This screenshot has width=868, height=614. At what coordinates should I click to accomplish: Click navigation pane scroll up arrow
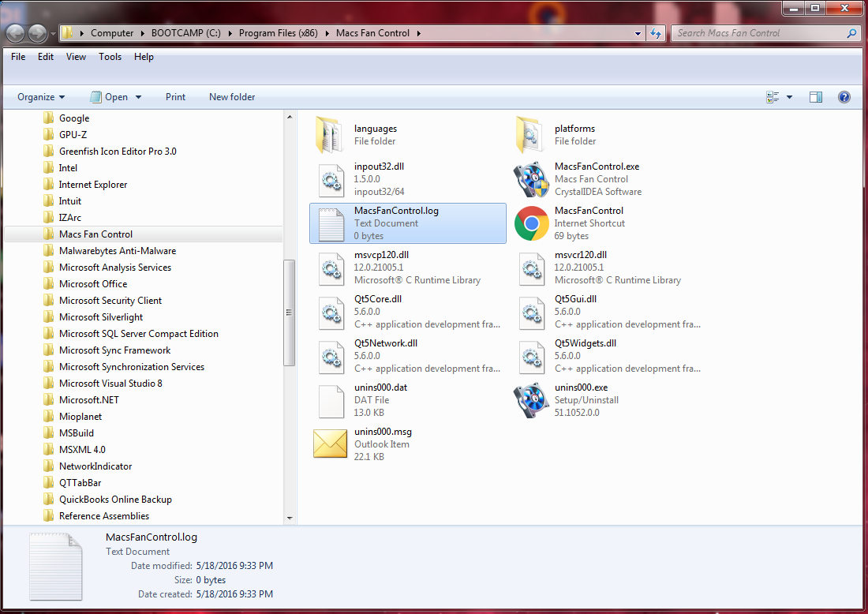tap(289, 117)
